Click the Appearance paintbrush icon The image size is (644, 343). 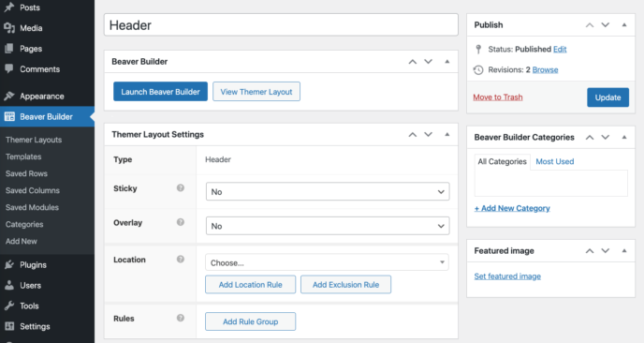point(9,96)
